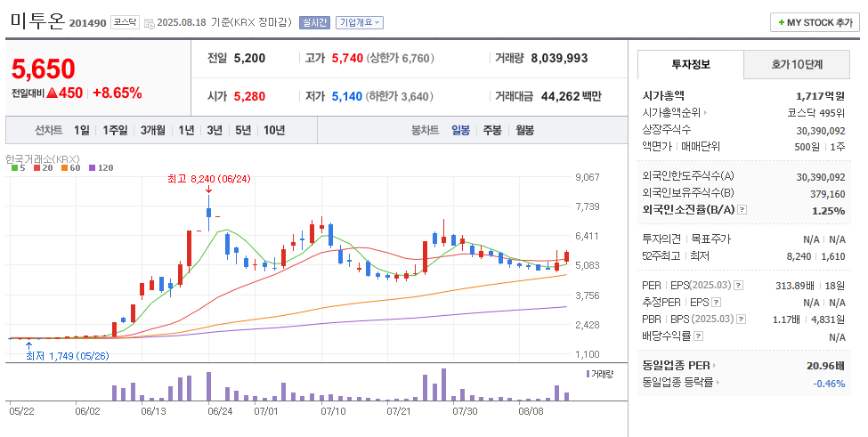This screenshot has width=868, height=437.
Task: Click the 저가 value 5,140
Action: click(347, 96)
